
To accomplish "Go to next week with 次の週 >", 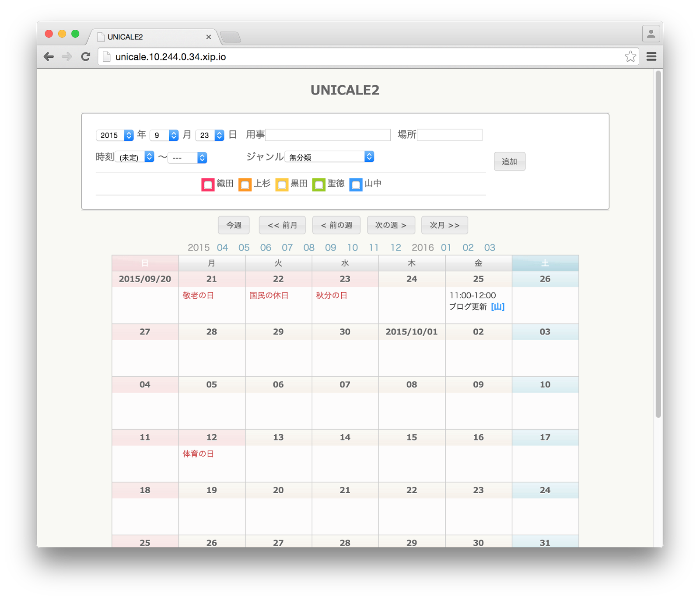I will click(391, 225).
